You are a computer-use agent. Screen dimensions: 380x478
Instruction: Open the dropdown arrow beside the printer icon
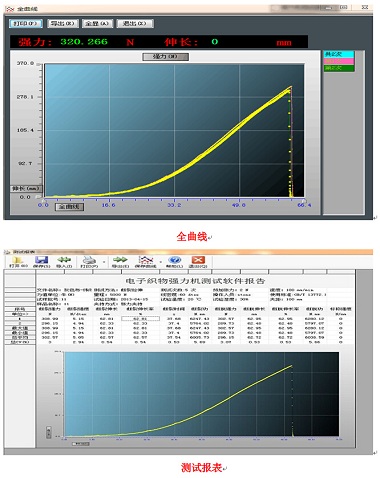tap(104, 262)
